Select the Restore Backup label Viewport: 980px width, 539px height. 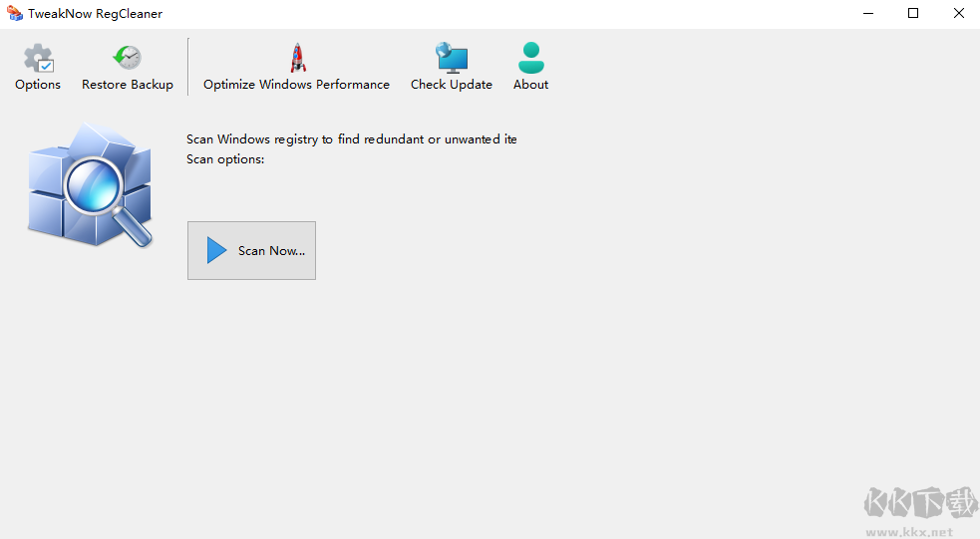128,85
